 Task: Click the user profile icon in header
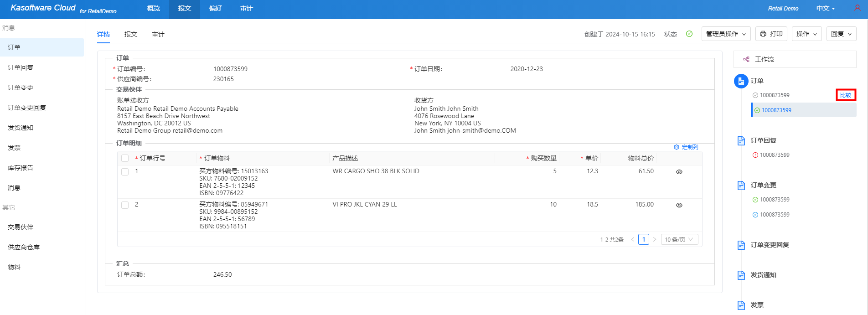(857, 8)
